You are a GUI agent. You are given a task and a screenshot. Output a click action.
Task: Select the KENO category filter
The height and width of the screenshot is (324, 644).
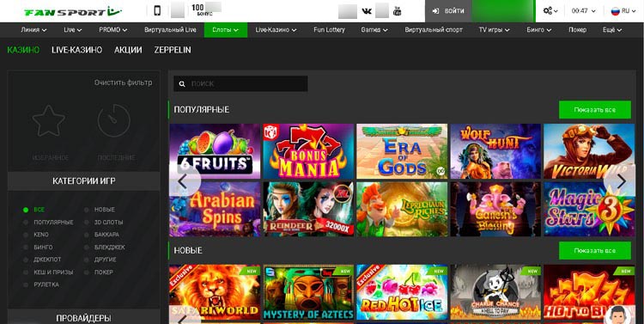point(36,235)
